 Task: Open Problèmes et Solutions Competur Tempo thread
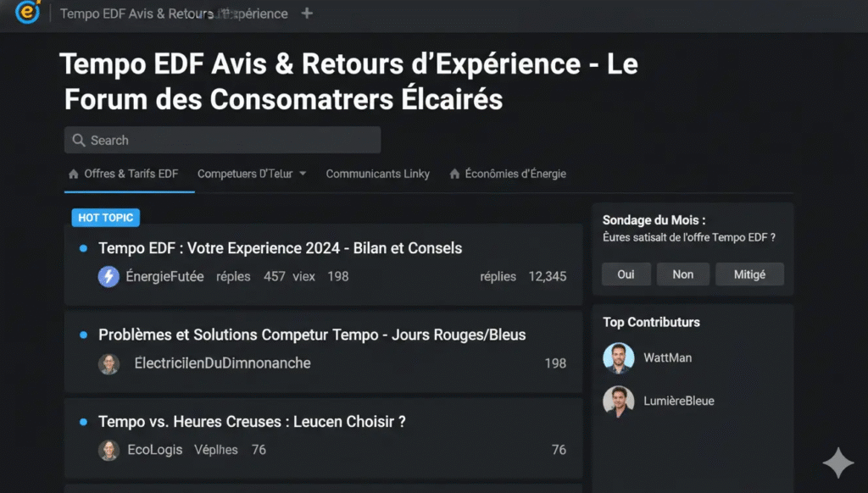point(312,335)
